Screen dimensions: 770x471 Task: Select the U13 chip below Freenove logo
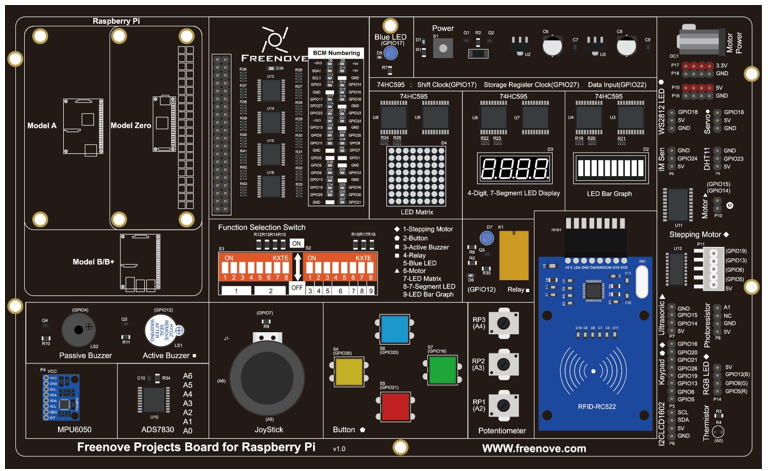(271, 91)
